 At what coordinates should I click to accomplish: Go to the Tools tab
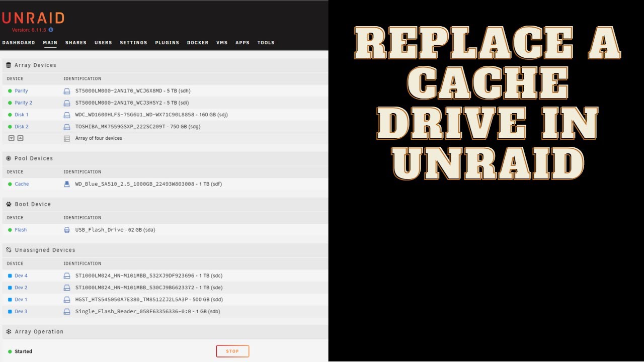point(266,43)
